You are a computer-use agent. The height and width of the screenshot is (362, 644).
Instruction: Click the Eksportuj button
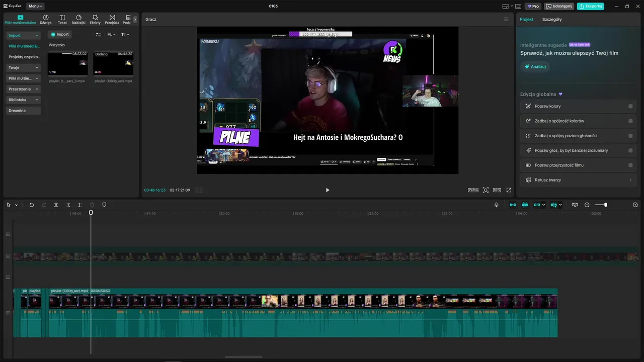591,6
